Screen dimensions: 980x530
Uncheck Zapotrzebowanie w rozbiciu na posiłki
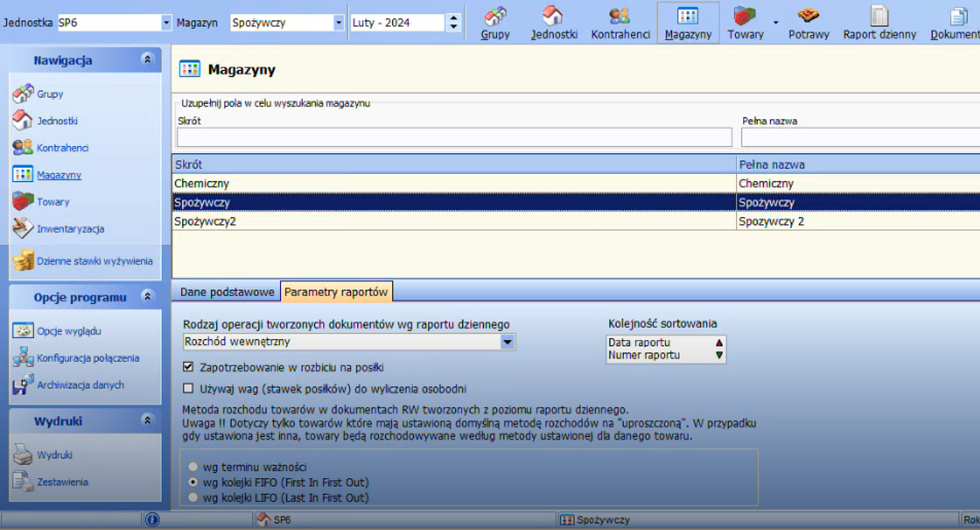(x=189, y=367)
